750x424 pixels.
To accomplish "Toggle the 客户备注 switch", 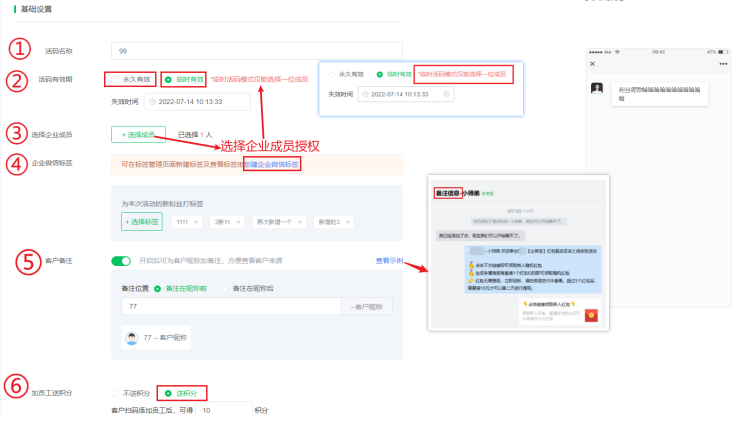I will pyautogui.click(x=121, y=261).
